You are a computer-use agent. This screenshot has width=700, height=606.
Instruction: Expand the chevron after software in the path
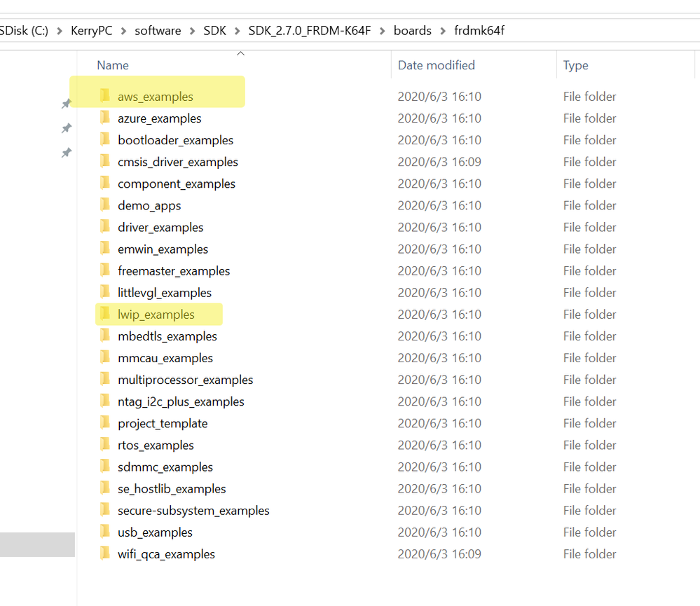tap(193, 31)
